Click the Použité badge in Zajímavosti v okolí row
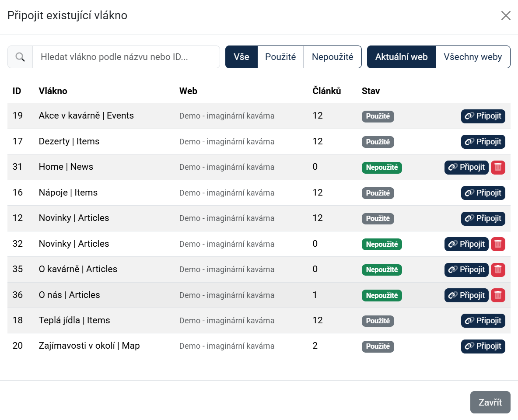518x420 pixels. point(378,346)
